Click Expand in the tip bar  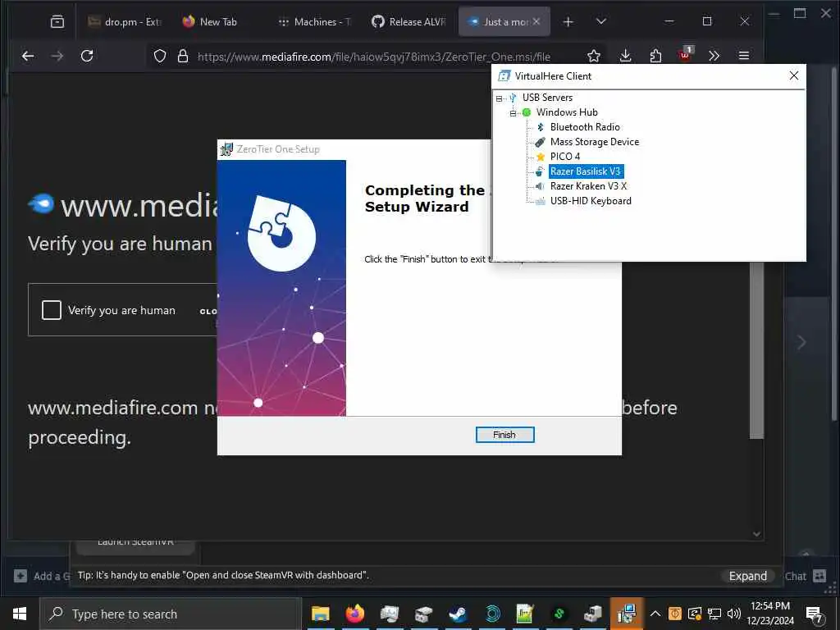click(748, 576)
